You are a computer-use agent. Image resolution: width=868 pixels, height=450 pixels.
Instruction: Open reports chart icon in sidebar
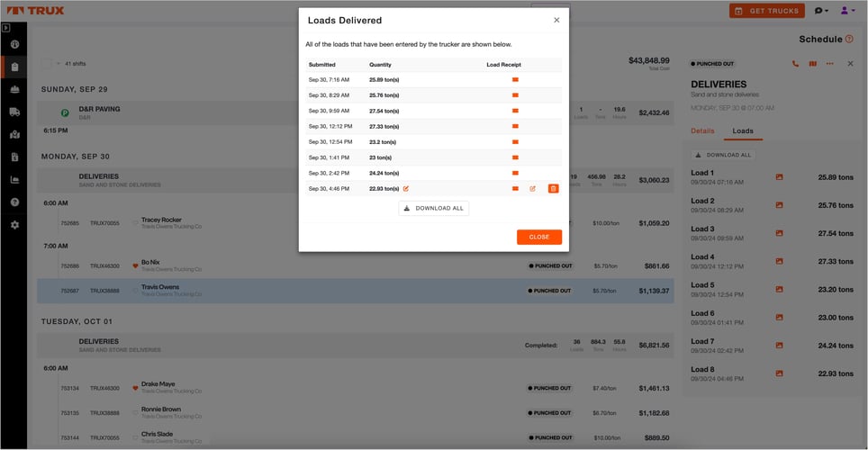15,179
